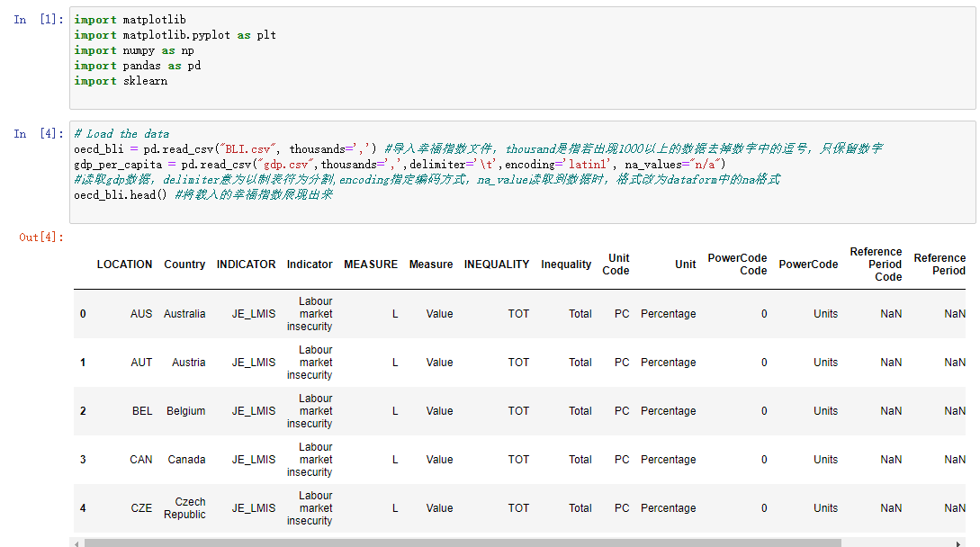
Task: Click the LOCATION column header
Action: pyautogui.click(x=124, y=265)
